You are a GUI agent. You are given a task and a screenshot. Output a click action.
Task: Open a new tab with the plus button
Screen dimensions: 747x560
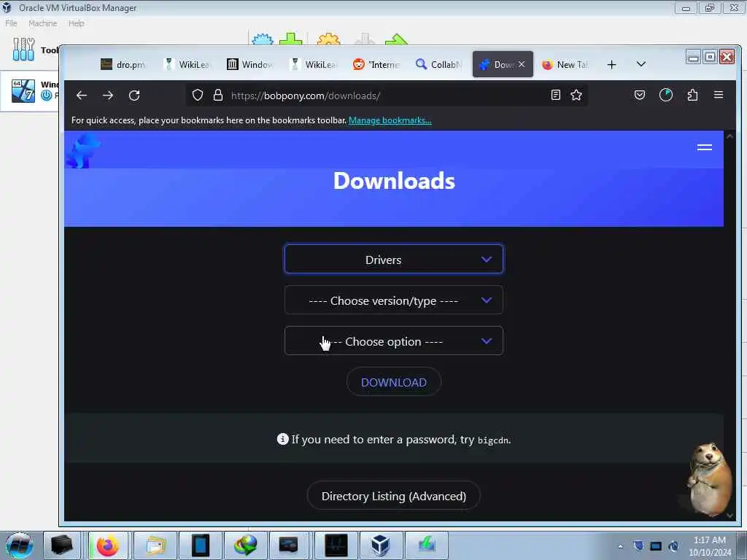click(612, 65)
